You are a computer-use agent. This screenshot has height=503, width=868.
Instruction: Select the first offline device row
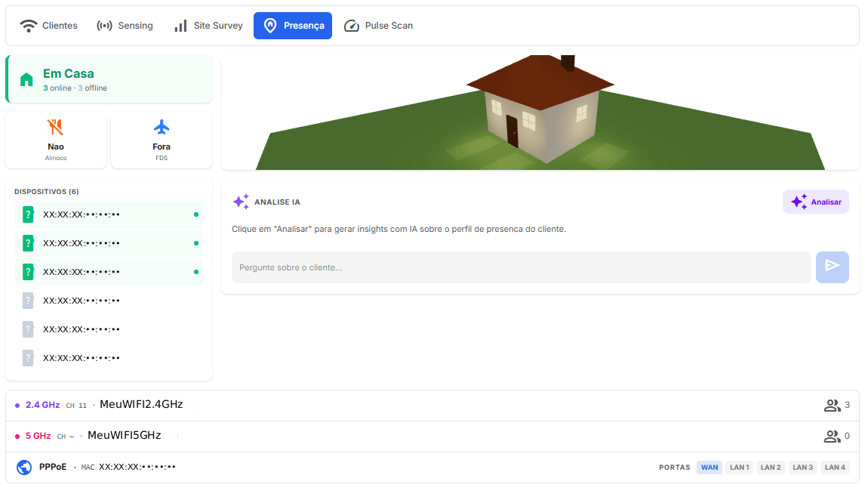(x=109, y=301)
